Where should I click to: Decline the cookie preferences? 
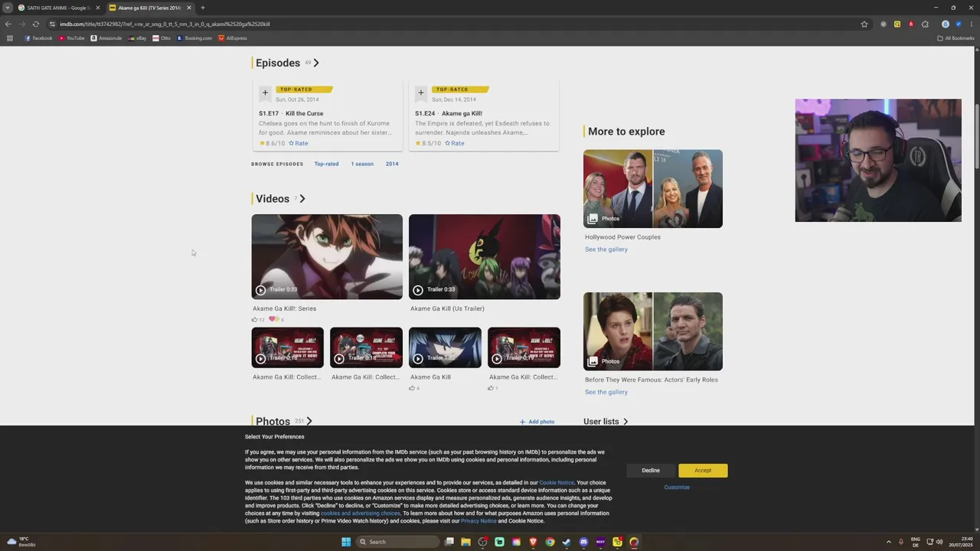[651, 471]
